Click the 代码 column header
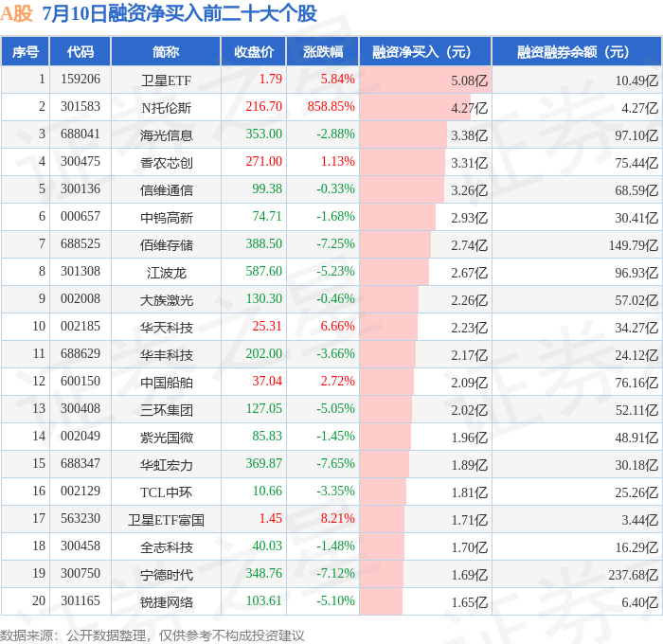Image resolution: width=663 pixels, height=644 pixels. [x=81, y=51]
